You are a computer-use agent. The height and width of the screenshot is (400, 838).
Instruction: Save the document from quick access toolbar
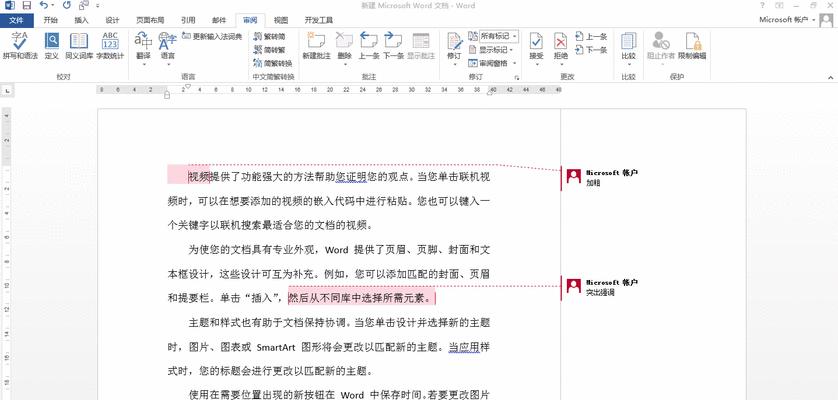pos(26,5)
